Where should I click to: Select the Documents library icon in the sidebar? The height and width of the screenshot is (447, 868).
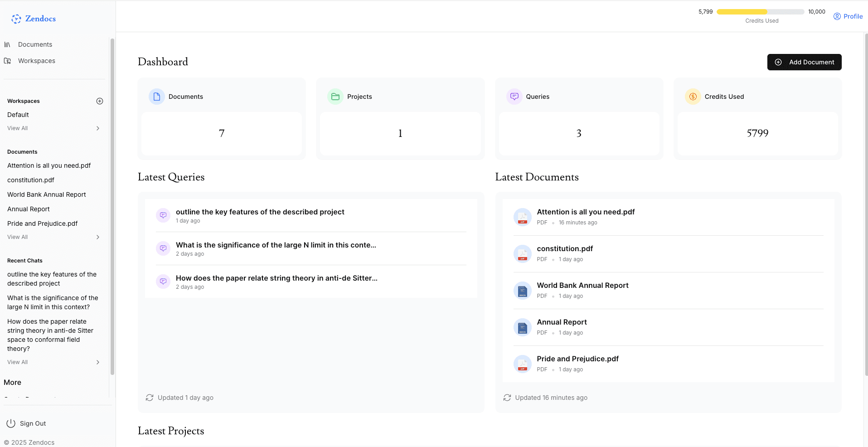tap(8, 44)
